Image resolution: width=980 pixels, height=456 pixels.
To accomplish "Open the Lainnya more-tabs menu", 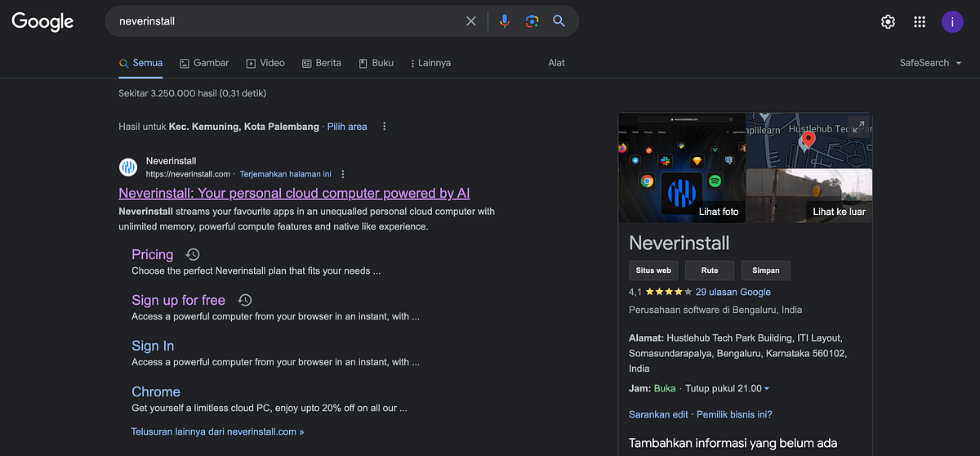I will [430, 63].
